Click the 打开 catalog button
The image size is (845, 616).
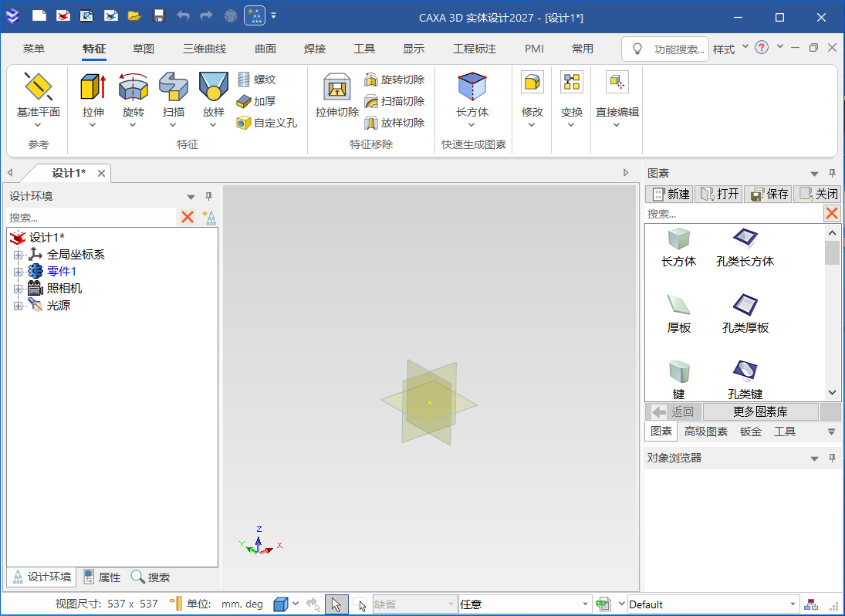[x=719, y=194]
